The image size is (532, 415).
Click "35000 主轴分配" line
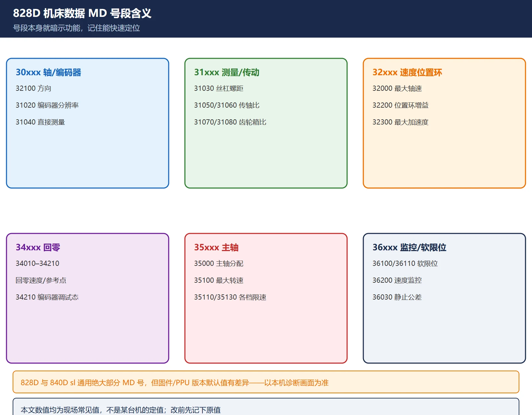tap(219, 264)
